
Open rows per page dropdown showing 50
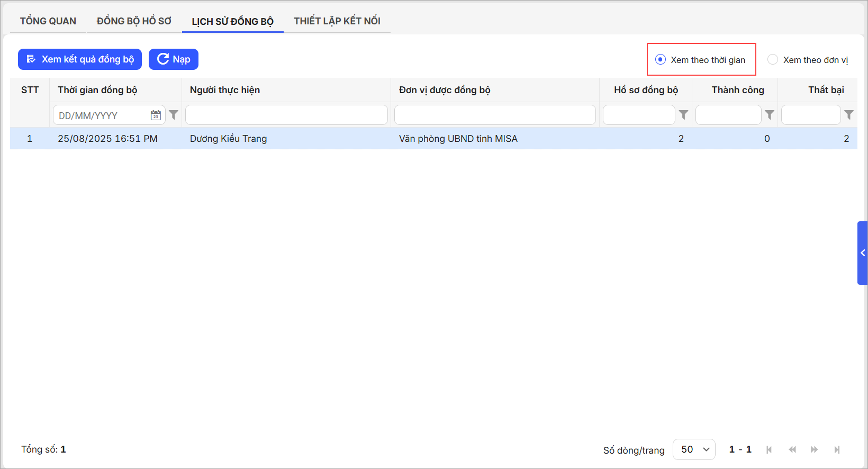pyautogui.click(x=694, y=449)
